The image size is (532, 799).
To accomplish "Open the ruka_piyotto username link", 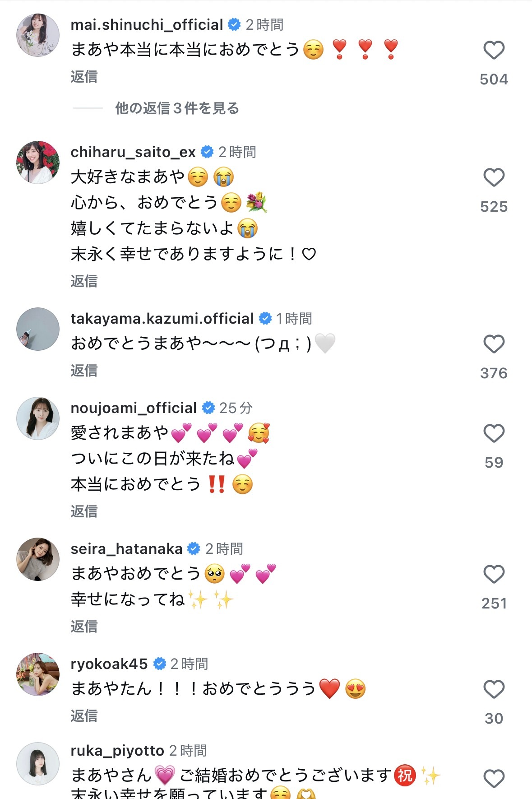I will point(117,751).
